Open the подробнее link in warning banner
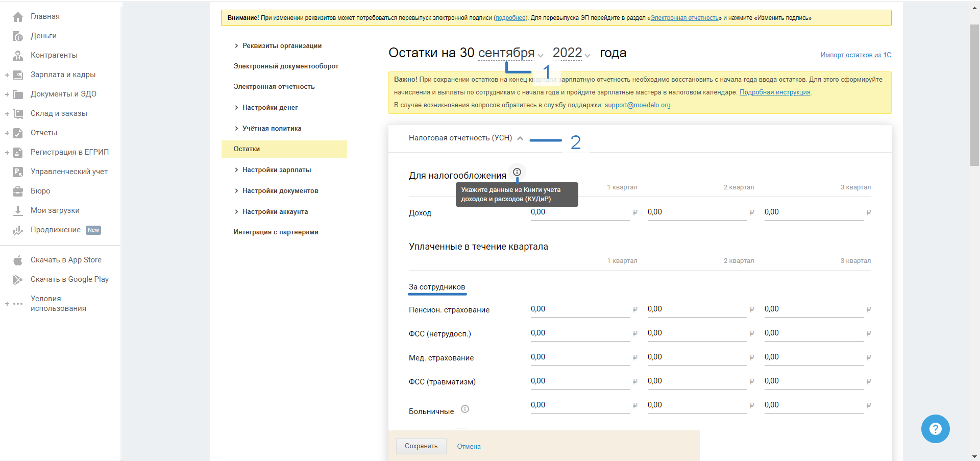Screen dimensions: 980x461 510,18
